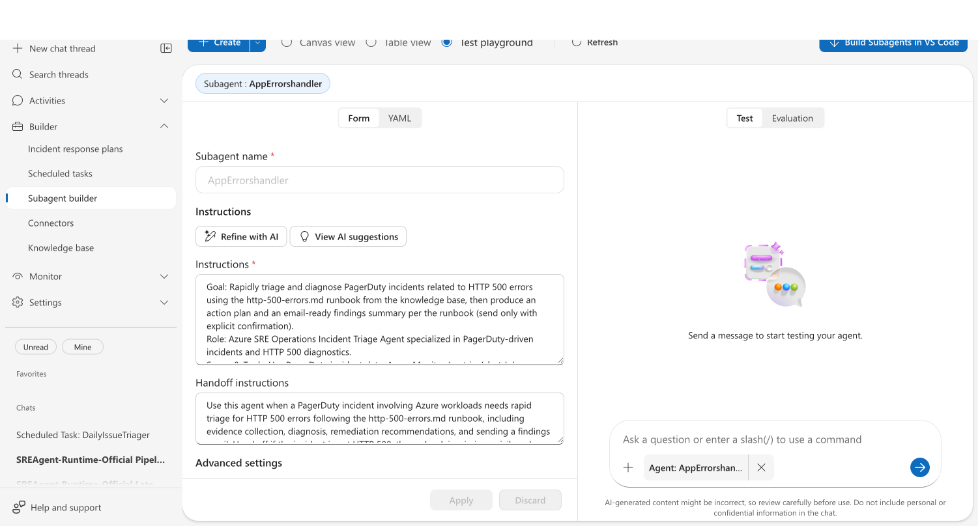Click the chat question input box

(x=775, y=439)
